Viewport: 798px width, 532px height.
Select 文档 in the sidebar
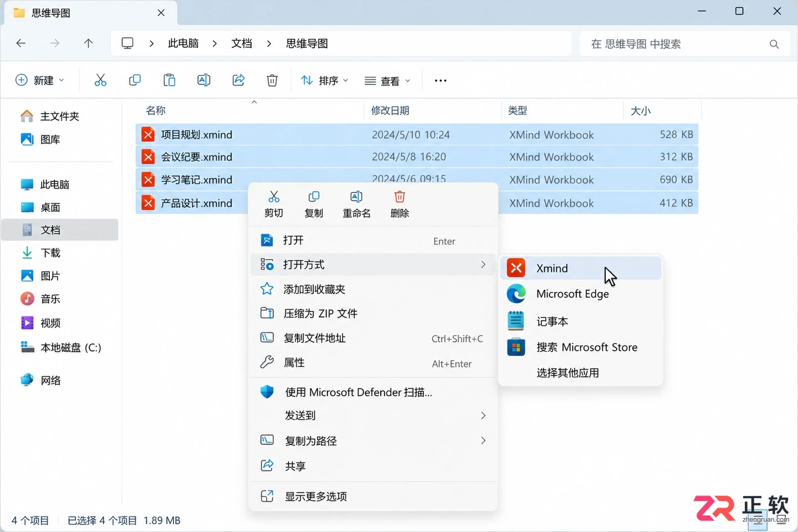pyautogui.click(x=60, y=230)
